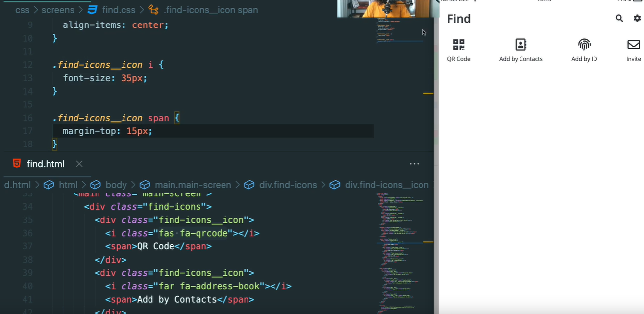The width and height of the screenshot is (644, 314).
Task: Click the Invite label in preview
Action: click(634, 59)
